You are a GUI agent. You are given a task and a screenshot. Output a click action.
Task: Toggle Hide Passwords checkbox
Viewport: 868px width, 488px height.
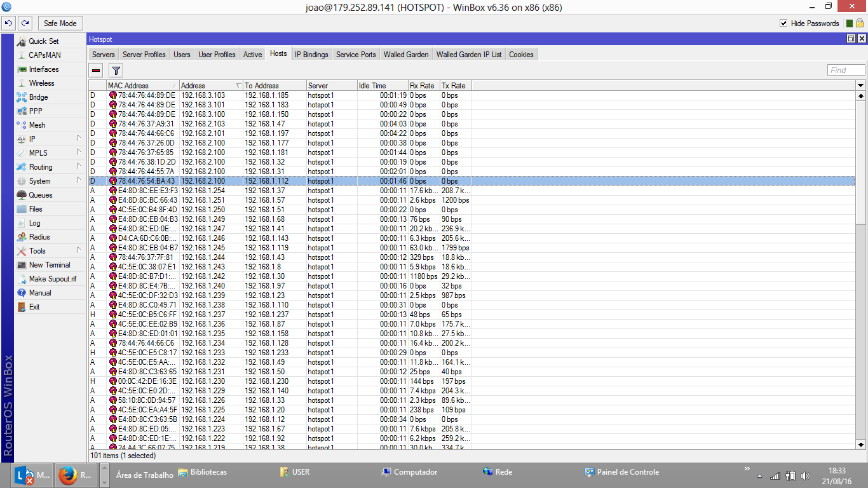(x=783, y=24)
